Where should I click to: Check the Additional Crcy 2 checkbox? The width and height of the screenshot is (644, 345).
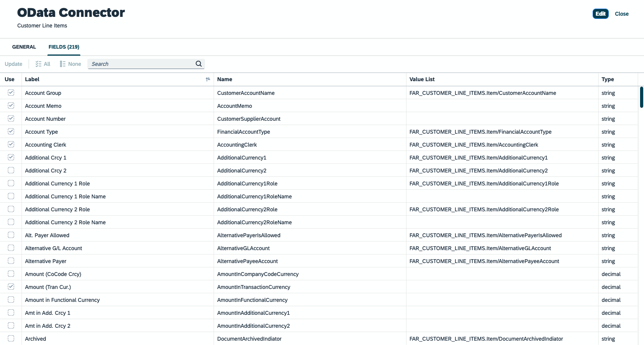pyautogui.click(x=11, y=170)
